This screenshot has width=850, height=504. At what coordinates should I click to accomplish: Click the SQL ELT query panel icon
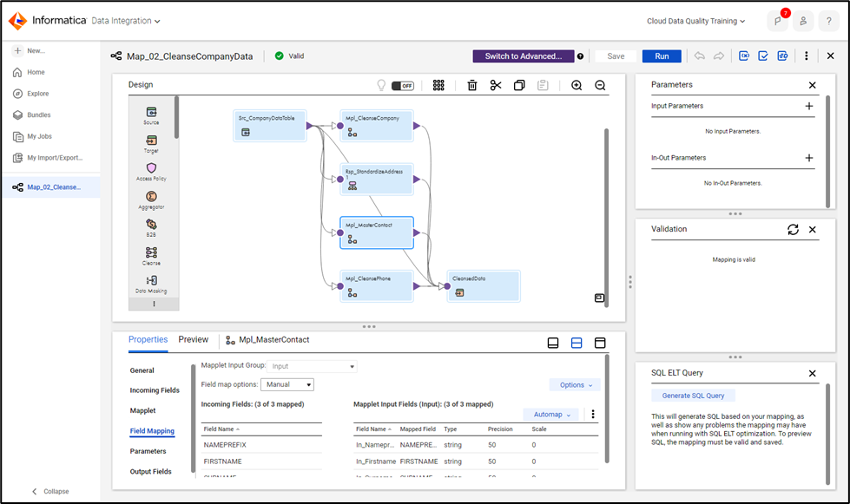pyautogui.click(x=782, y=56)
